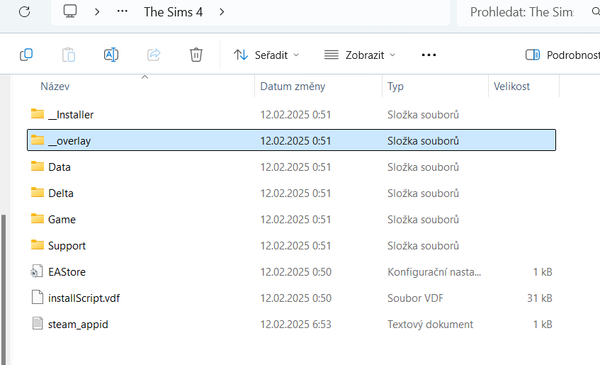Click the copy icon in toolbar
Screen dimensions: 600x365
(x=26, y=55)
